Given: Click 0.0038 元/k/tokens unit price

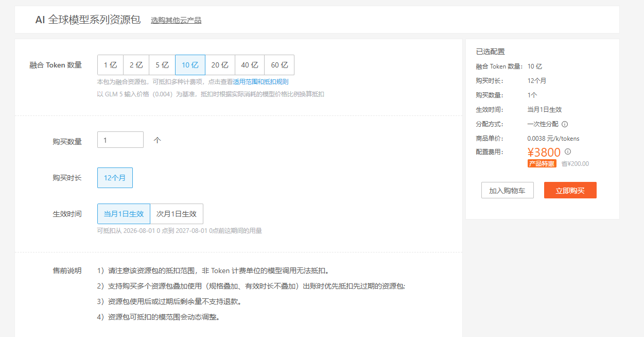Looking at the screenshot, I should click(553, 139).
